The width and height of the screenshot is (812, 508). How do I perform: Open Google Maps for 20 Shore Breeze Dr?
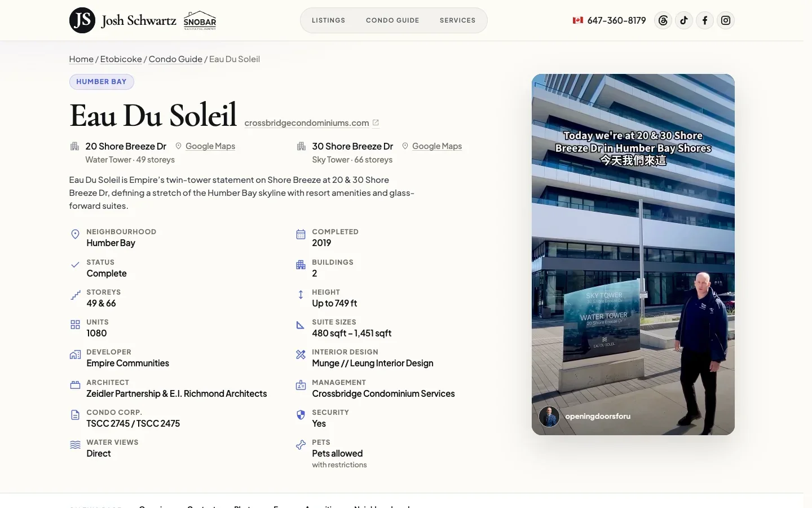210,146
